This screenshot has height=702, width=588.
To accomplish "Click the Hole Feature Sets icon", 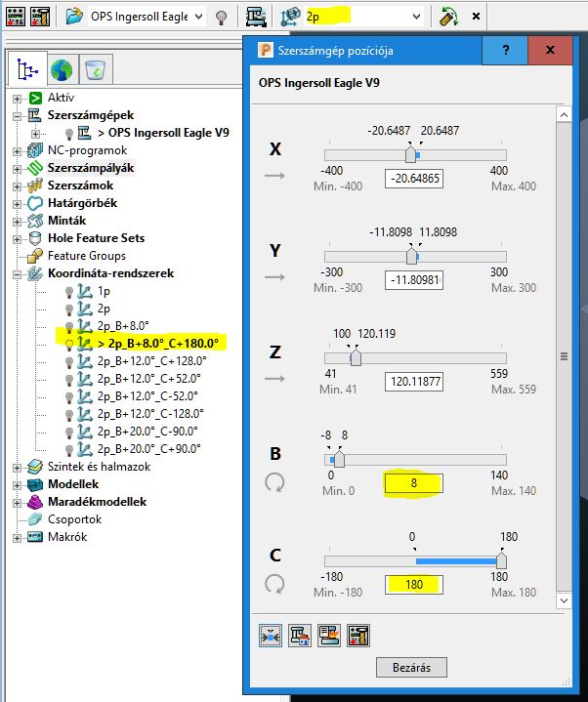I will click(35, 238).
